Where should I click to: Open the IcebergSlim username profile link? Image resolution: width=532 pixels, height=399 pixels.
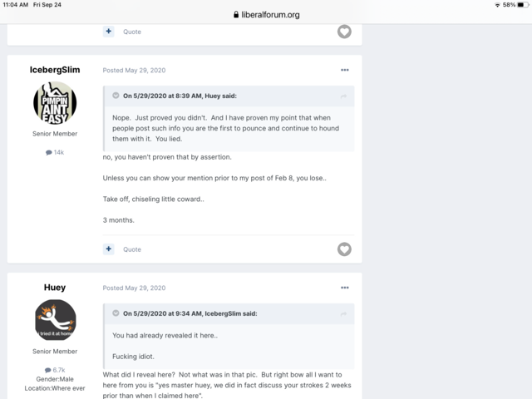(55, 70)
